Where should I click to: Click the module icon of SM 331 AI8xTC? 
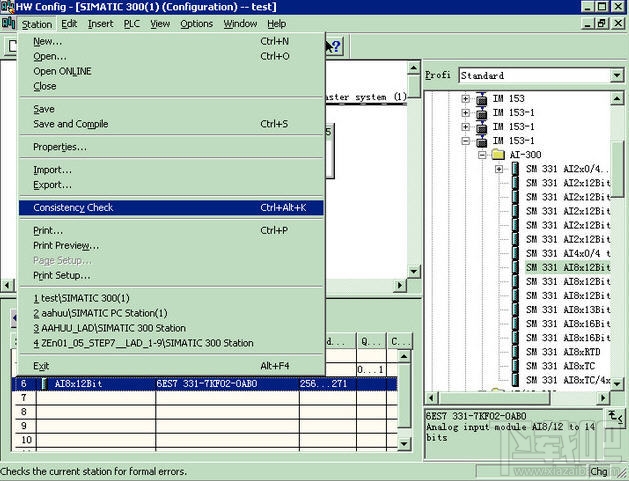click(515, 366)
